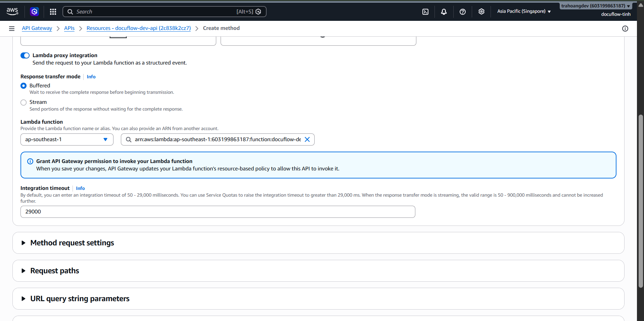Click the Integration timeout field showing 29000
Viewport: 644px width, 321px height.
(x=218, y=212)
